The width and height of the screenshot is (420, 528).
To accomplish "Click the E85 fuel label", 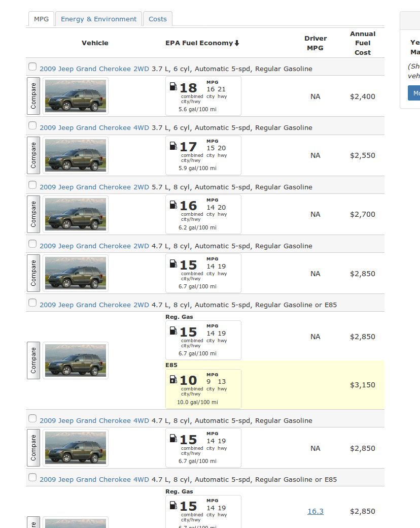I will [x=171, y=365].
